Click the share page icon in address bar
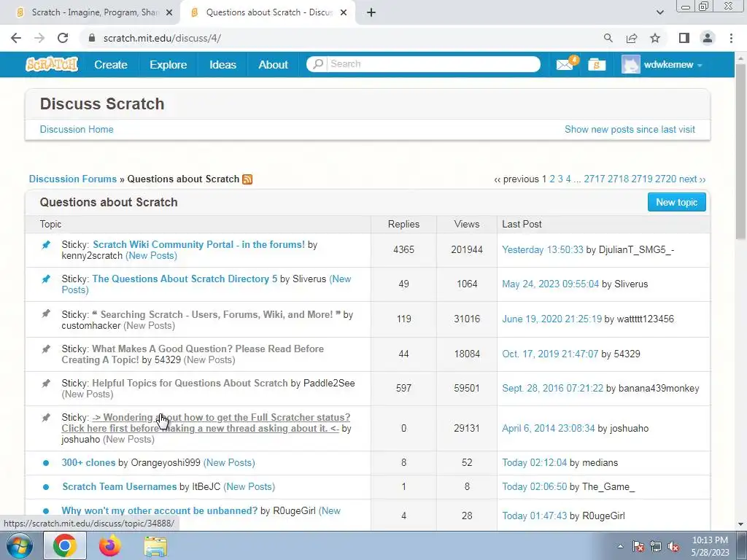The height and width of the screenshot is (560, 747). pyautogui.click(x=632, y=38)
